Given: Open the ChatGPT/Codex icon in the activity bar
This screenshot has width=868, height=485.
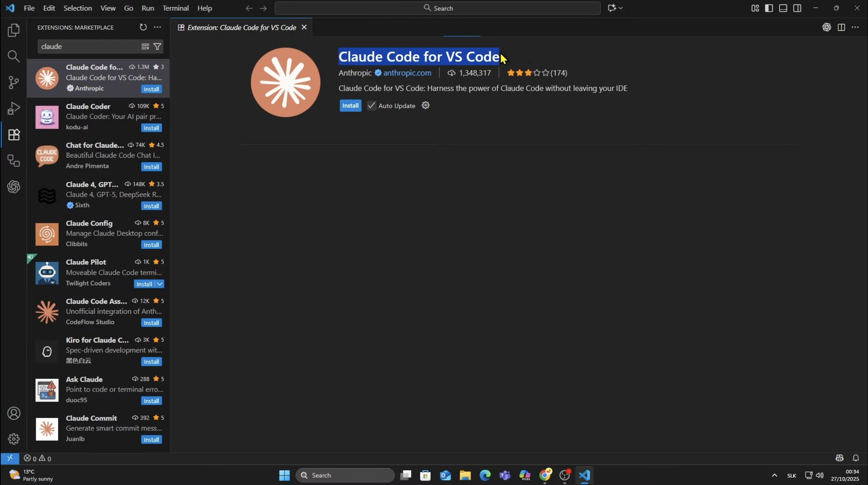Looking at the screenshot, I should point(14,187).
